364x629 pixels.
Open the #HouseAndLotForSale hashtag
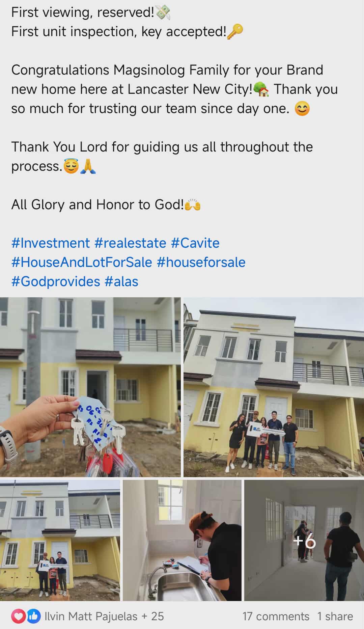(x=82, y=262)
